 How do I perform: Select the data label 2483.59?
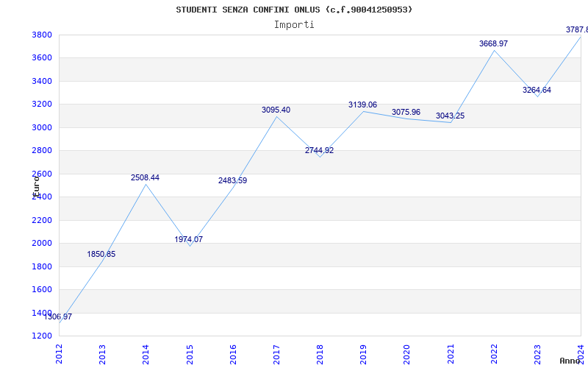tap(232, 180)
